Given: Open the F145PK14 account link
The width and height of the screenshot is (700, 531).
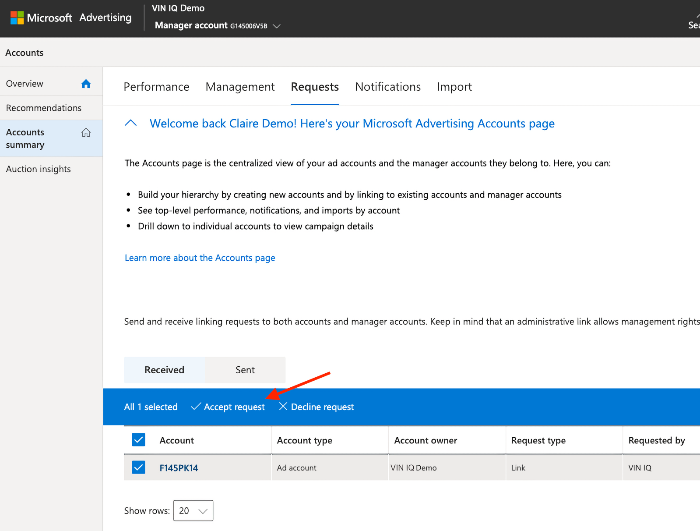Looking at the screenshot, I should click(179, 468).
